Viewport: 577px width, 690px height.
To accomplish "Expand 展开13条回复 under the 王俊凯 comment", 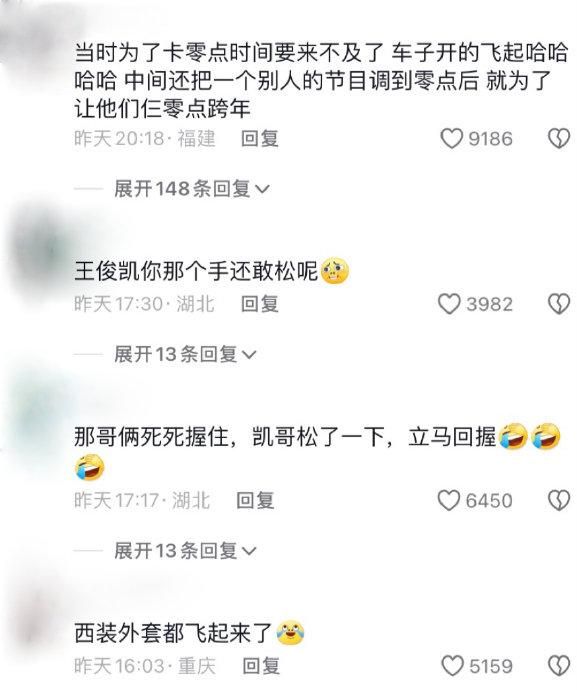I will click(x=185, y=354).
